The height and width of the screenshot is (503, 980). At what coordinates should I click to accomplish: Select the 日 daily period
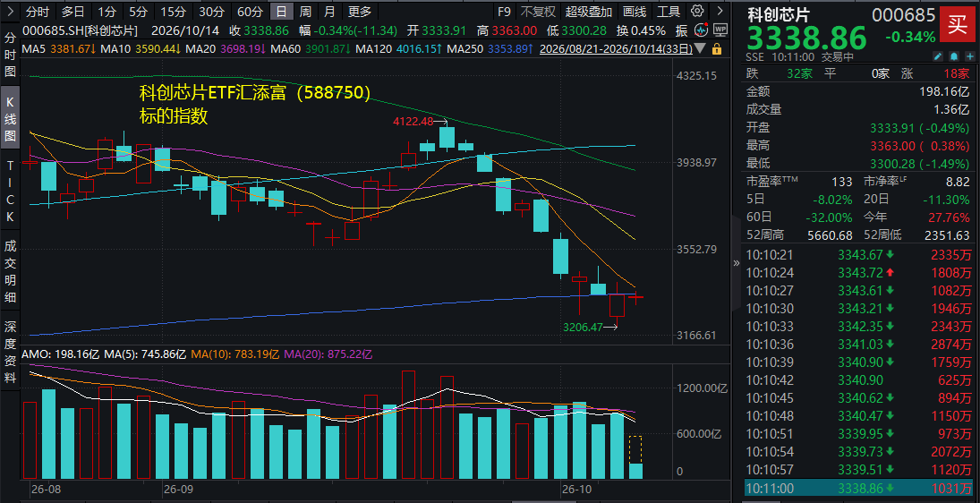coord(282,12)
